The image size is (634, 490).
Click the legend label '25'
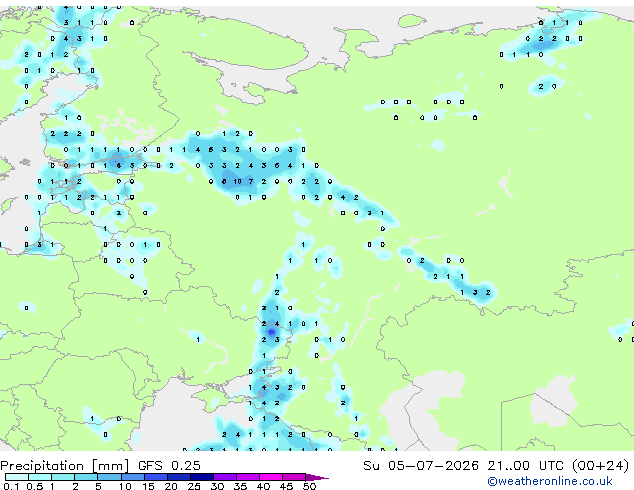[194, 486]
